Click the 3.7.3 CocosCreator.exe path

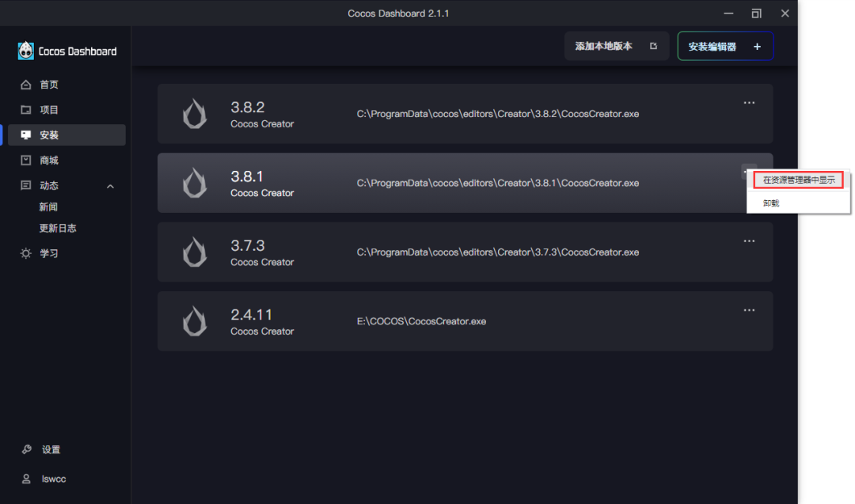click(498, 252)
